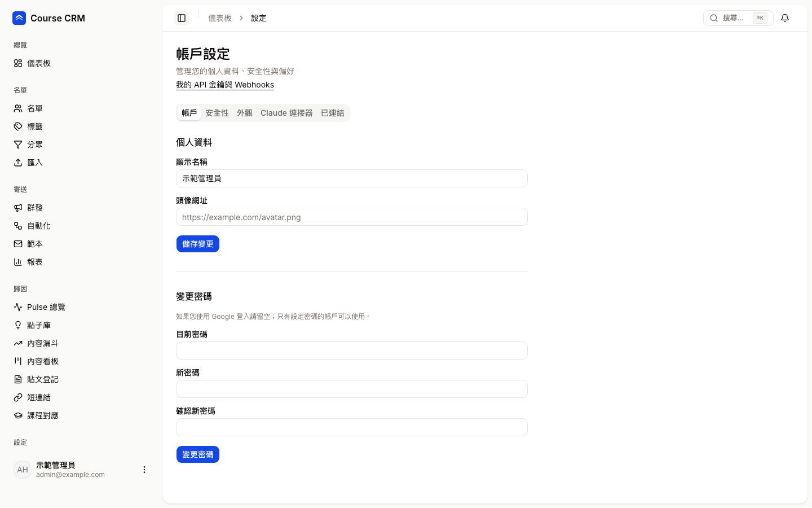Image resolution: width=812 pixels, height=508 pixels.
Task: Click the 範本 envelope icon
Action: (x=18, y=244)
